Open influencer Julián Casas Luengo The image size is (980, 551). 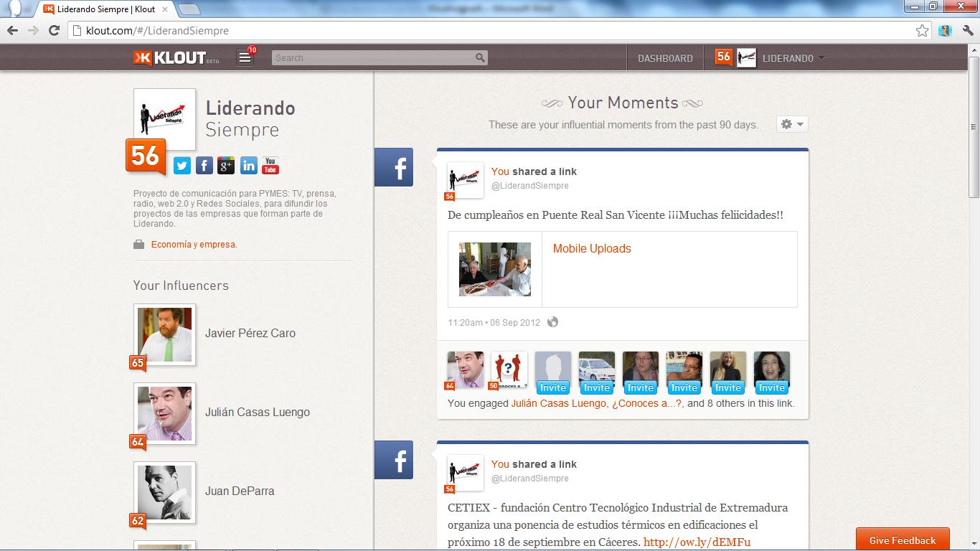[258, 412]
